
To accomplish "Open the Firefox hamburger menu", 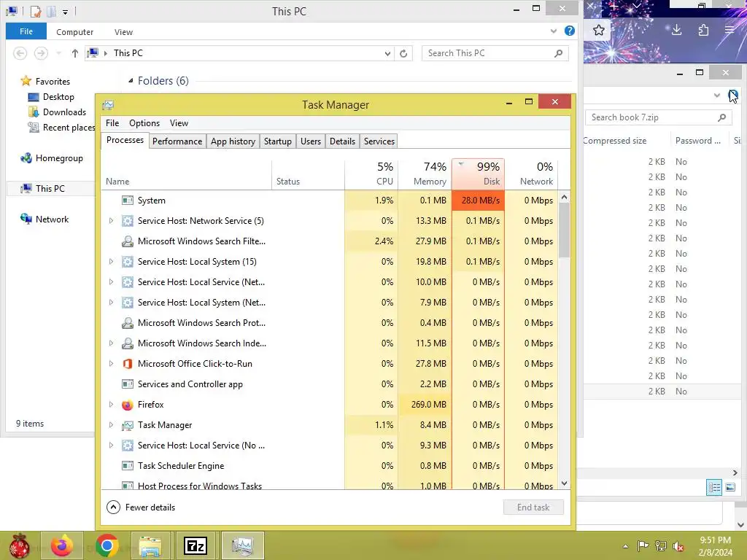I will (729, 31).
